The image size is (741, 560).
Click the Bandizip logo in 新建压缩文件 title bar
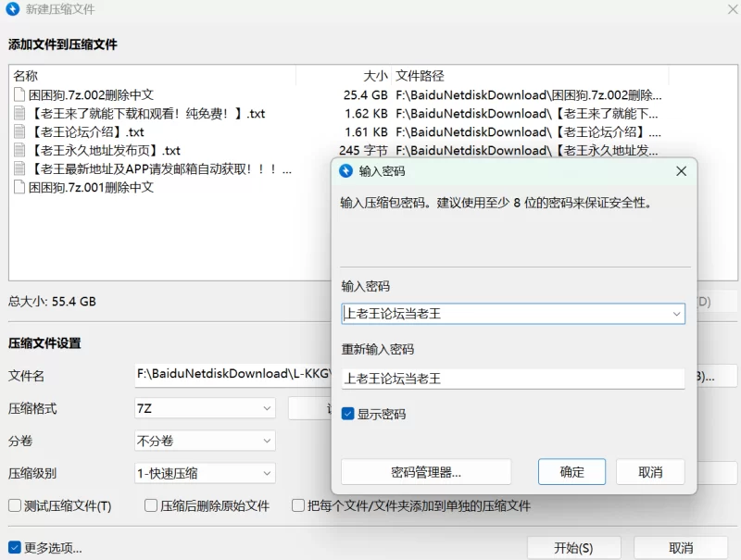[x=13, y=9]
